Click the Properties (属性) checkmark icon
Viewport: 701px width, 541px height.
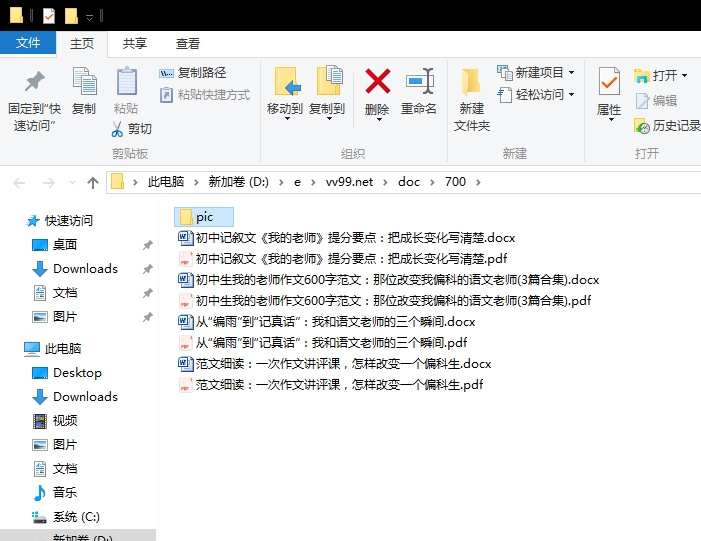pos(609,81)
